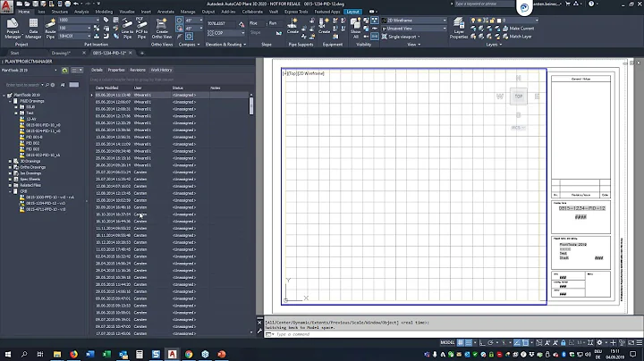Activate the Line to Pipe tool
Image resolution: width=644 pixels, height=361 pixels.
pos(127,28)
